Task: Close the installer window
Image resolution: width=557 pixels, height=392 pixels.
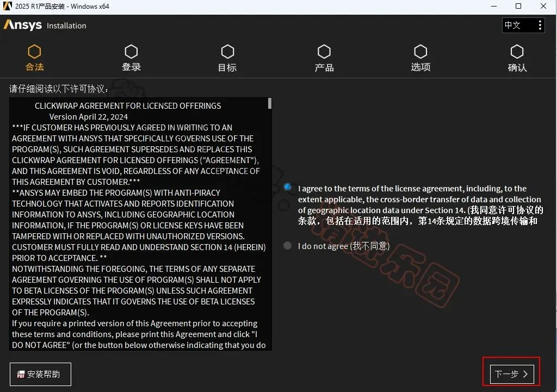Action: 543,6
